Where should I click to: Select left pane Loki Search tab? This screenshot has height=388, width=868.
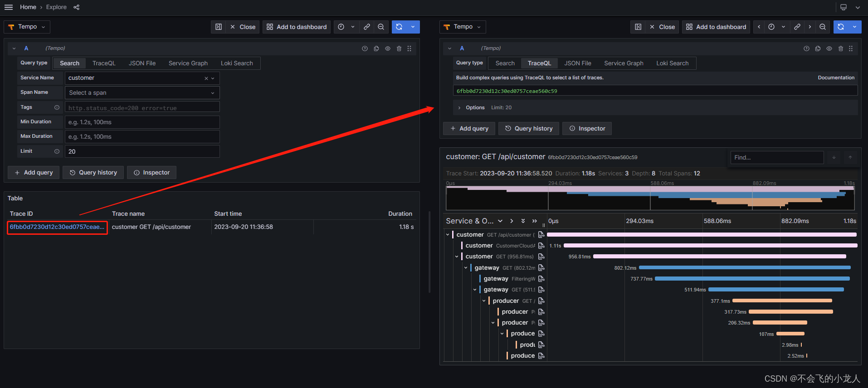(237, 63)
